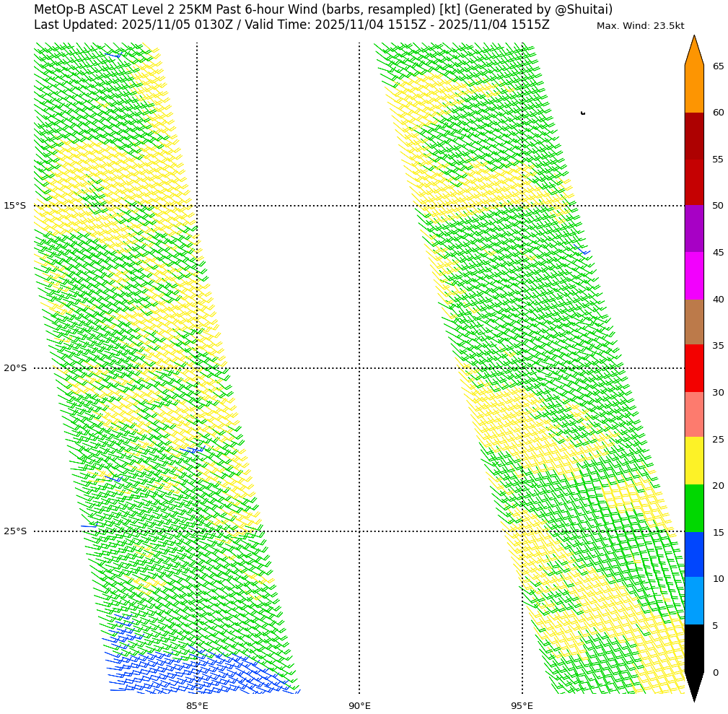
Task: Click the orange 60-65 kt colorbar segment
Action: [x=693, y=89]
